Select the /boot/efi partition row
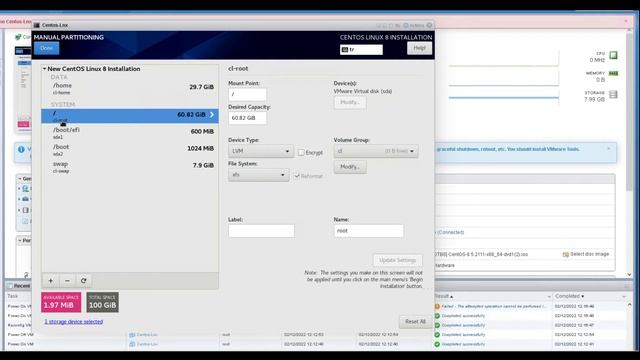640x360 pixels. tap(130, 133)
